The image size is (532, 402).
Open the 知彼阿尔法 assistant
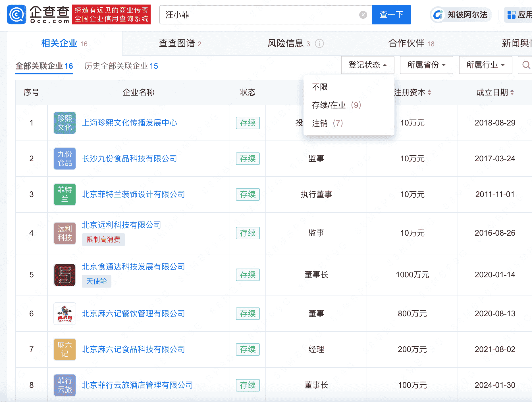coord(460,15)
